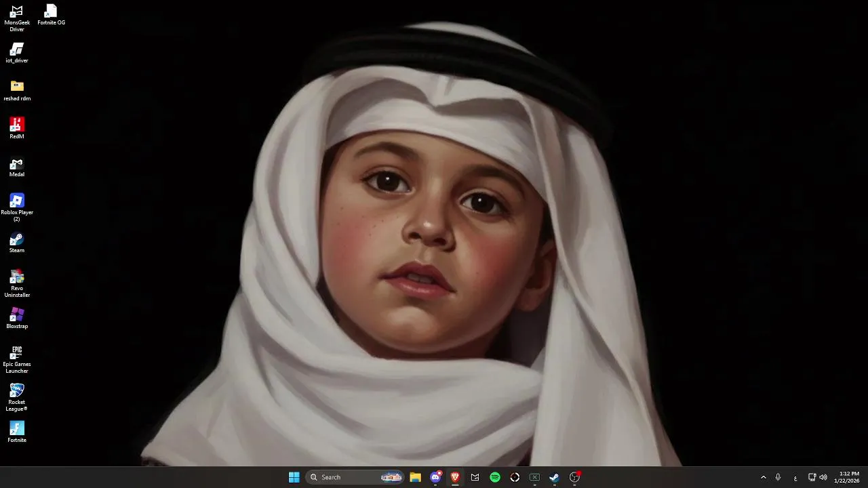Open OBS Studio from the taskbar
868x488 pixels.
click(x=574, y=477)
